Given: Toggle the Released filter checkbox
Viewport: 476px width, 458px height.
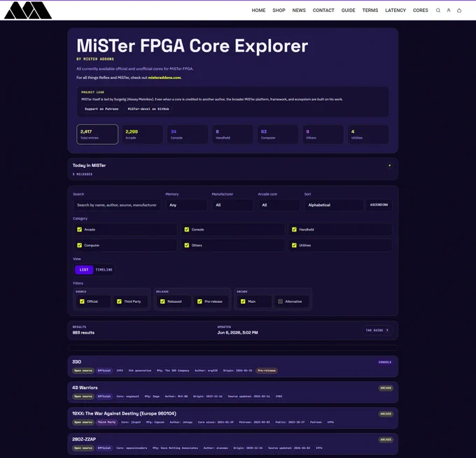Looking at the screenshot, I should click(162, 301).
